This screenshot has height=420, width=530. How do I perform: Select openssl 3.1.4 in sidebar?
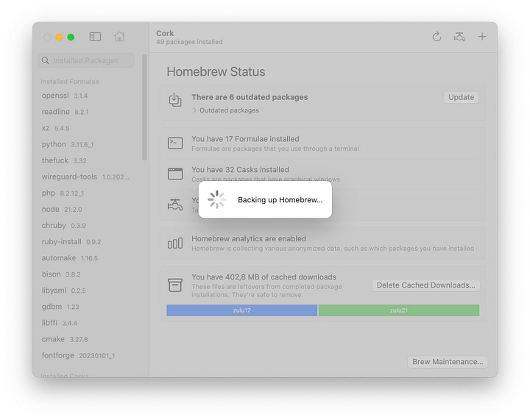(65, 96)
